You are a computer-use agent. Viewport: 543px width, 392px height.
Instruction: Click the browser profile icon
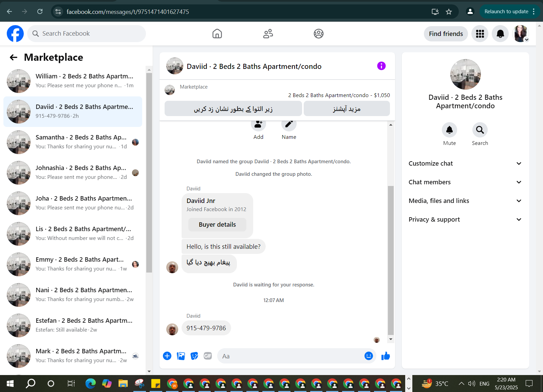470,12
